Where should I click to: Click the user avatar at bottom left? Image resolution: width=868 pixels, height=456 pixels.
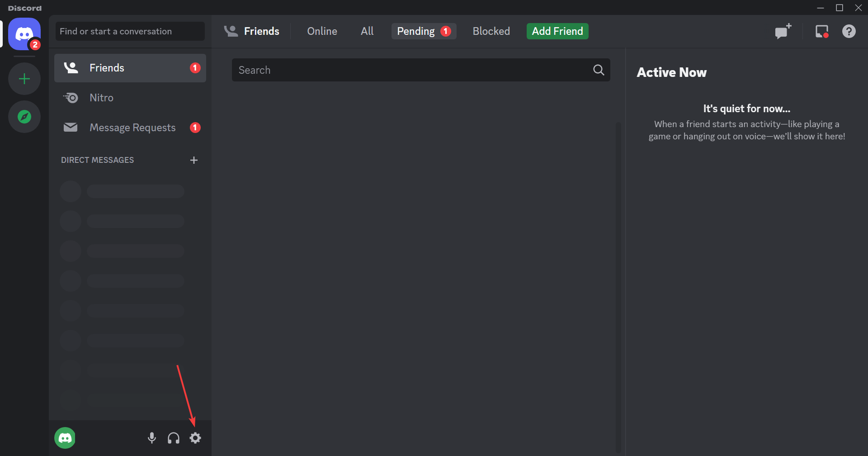[65, 438]
